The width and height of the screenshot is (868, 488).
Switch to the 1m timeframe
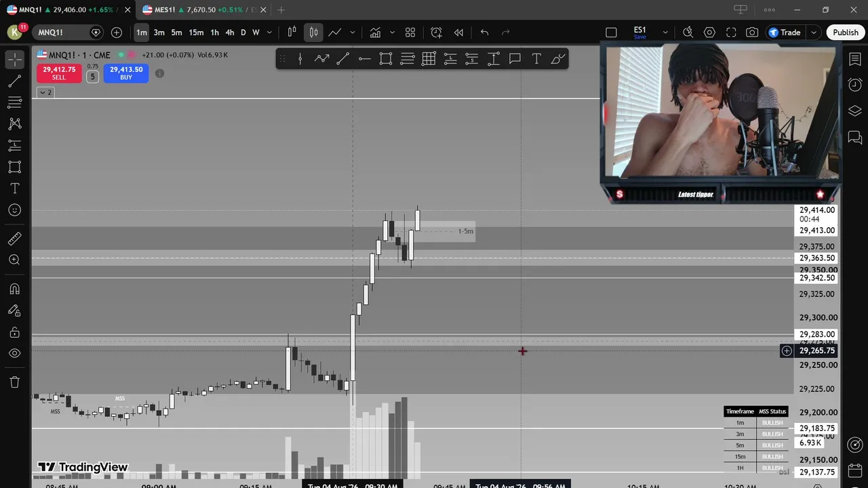[141, 33]
